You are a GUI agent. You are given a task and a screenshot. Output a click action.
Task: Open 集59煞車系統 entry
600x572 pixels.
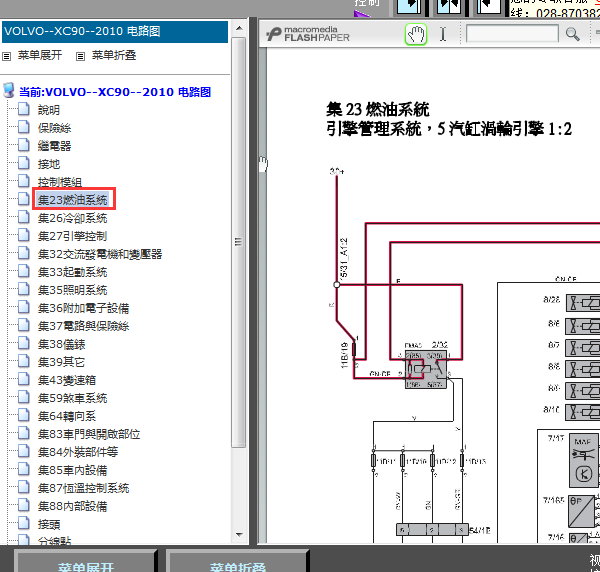click(x=72, y=398)
